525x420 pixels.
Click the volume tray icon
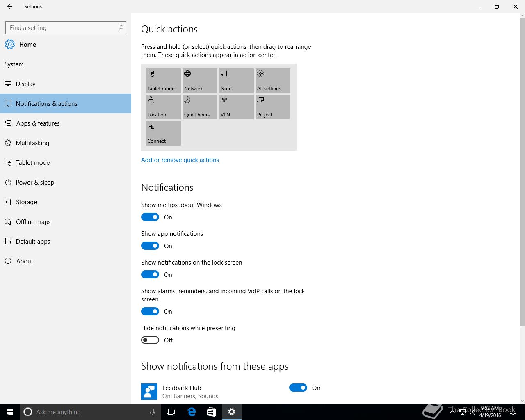click(x=472, y=412)
